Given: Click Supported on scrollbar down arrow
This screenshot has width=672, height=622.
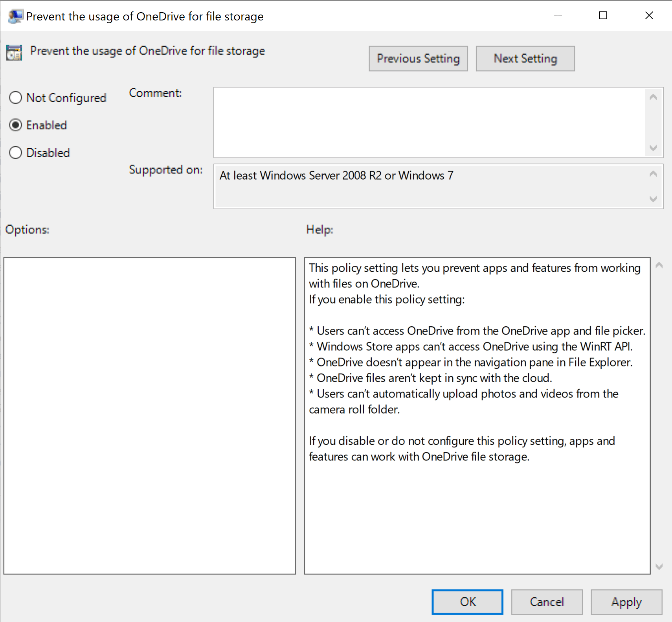Looking at the screenshot, I should [x=653, y=199].
